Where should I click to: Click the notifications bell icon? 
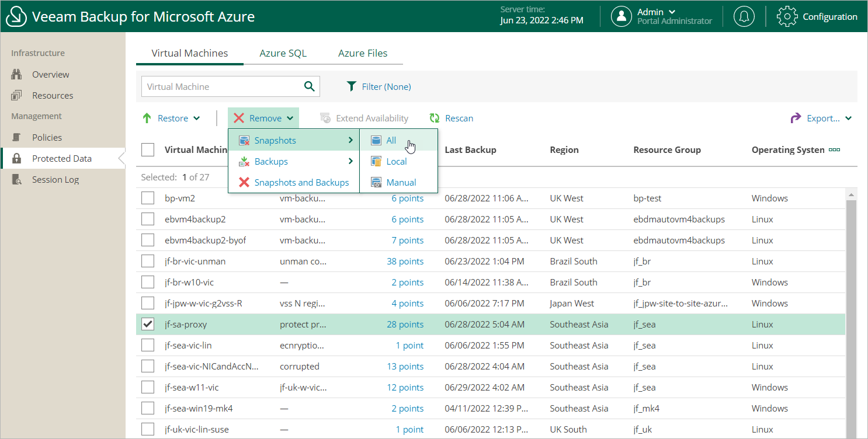pyautogui.click(x=744, y=16)
